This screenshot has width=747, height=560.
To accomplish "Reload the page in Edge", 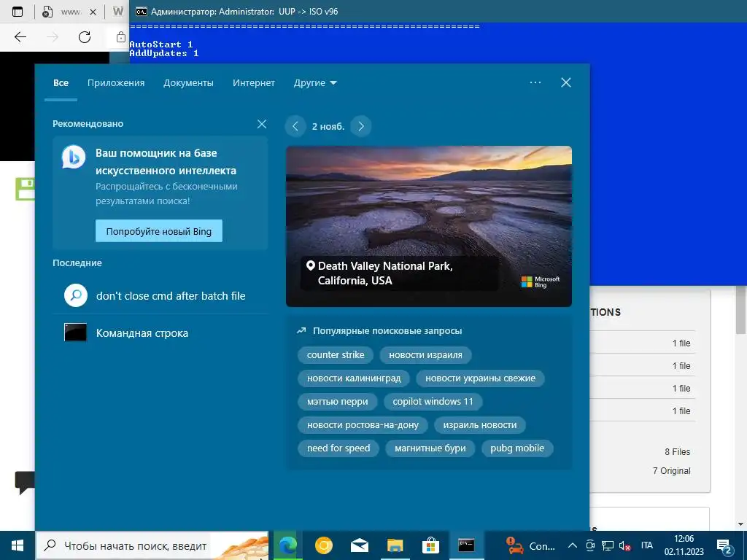I will pyautogui.click(x=85, y=36).
